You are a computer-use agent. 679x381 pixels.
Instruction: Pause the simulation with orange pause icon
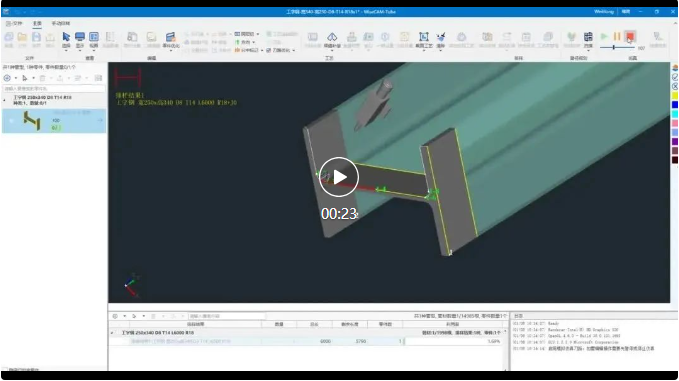617,36
